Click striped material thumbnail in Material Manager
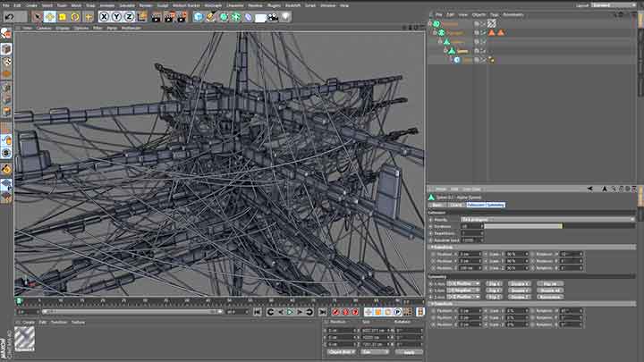Screen dimensions: 644x362 25,339
